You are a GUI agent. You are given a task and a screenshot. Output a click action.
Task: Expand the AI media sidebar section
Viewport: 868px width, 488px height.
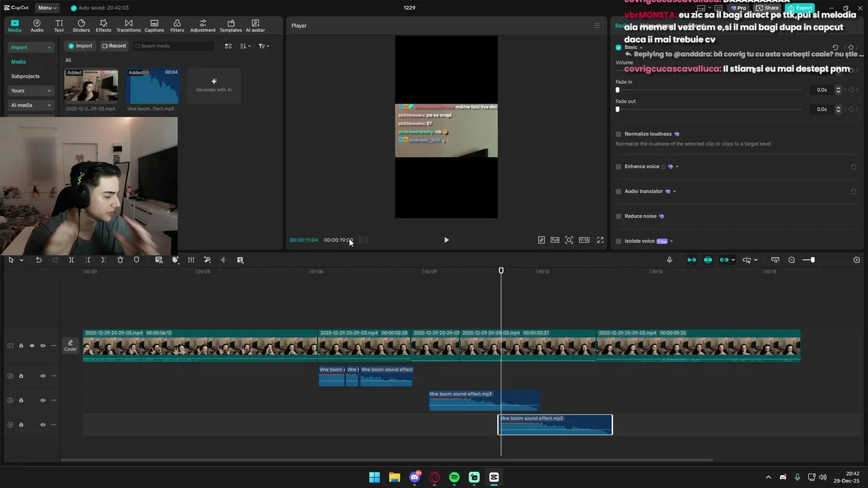tap(49, 105)
